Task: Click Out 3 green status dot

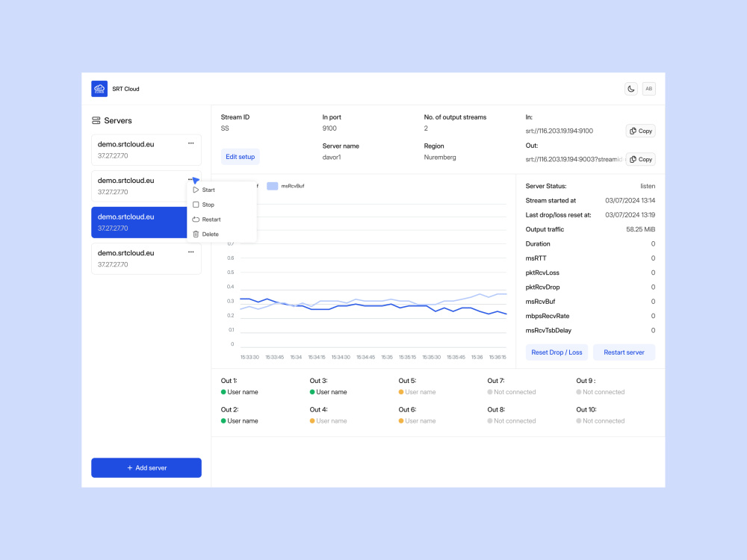Action: [312, 392]
